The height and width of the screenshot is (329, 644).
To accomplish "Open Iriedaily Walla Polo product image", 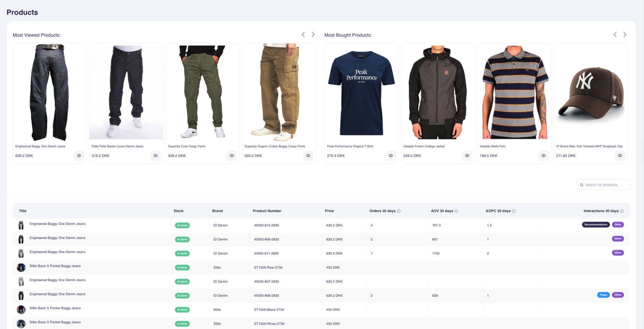I will click(x=514, y=92).
